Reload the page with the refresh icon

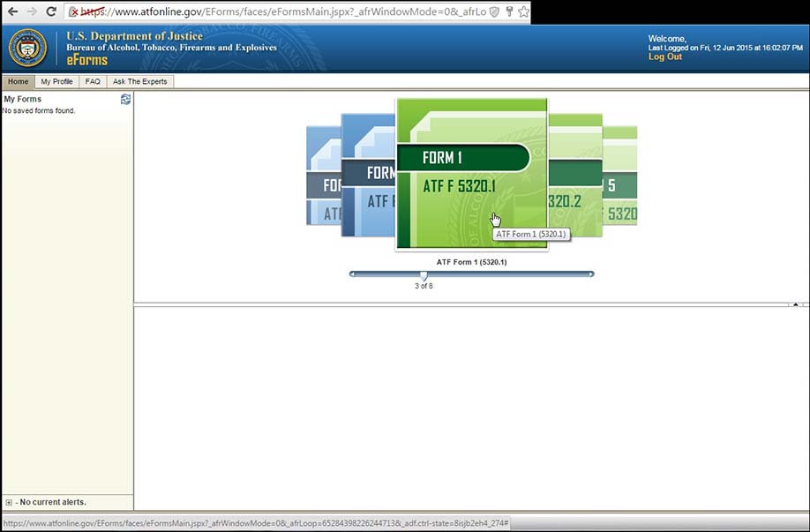pyautogui.click(x=51, y=11)
